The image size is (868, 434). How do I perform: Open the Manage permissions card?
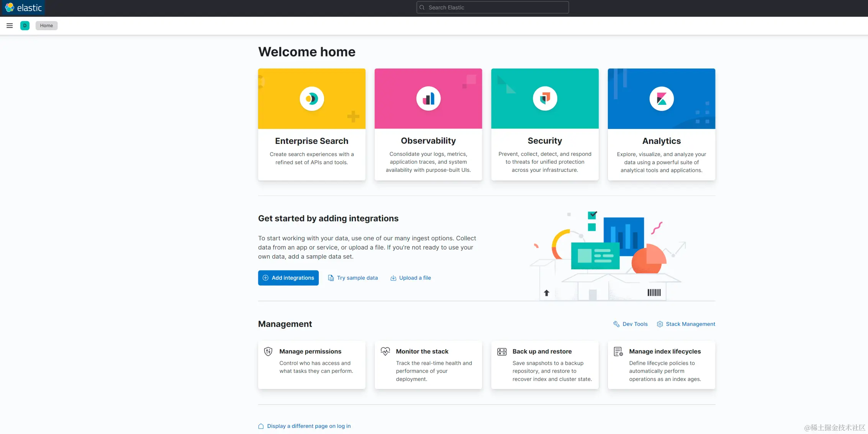click(x=312, y=365)
